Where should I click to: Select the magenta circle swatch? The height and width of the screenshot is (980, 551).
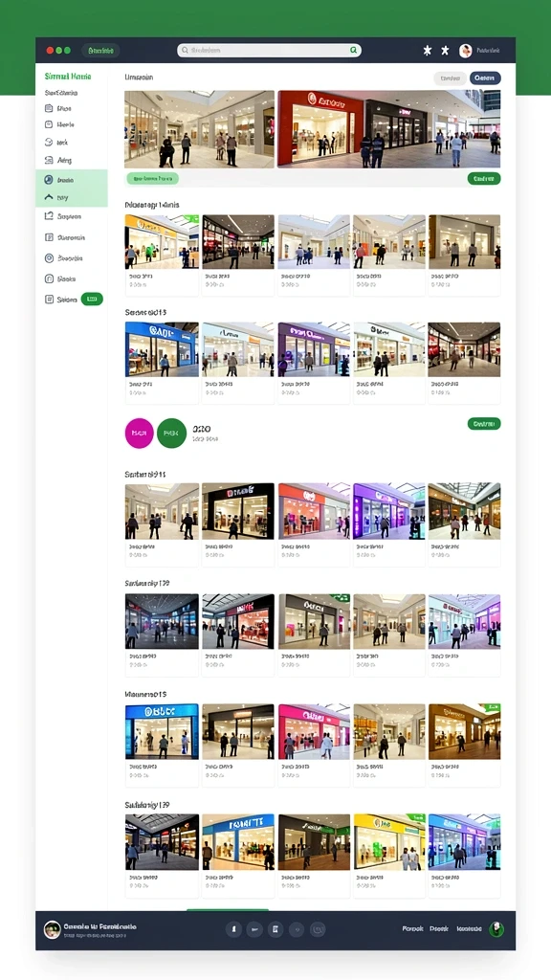pos(140,434)
